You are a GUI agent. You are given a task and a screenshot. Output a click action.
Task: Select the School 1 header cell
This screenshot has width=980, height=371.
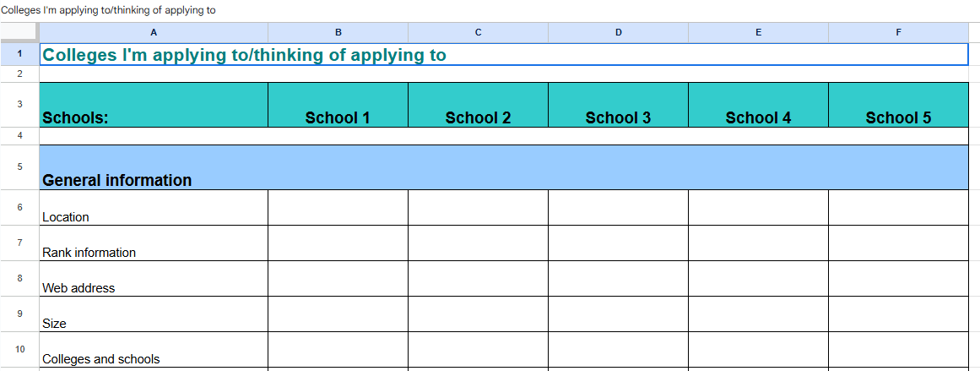pos(338,106)
